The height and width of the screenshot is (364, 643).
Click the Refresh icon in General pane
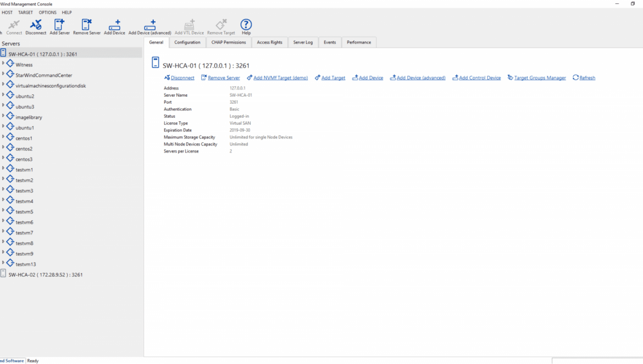576,77
